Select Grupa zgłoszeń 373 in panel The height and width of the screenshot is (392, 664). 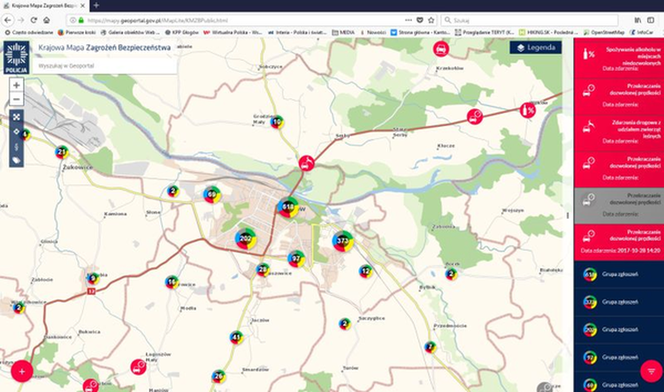click(619, 302)
